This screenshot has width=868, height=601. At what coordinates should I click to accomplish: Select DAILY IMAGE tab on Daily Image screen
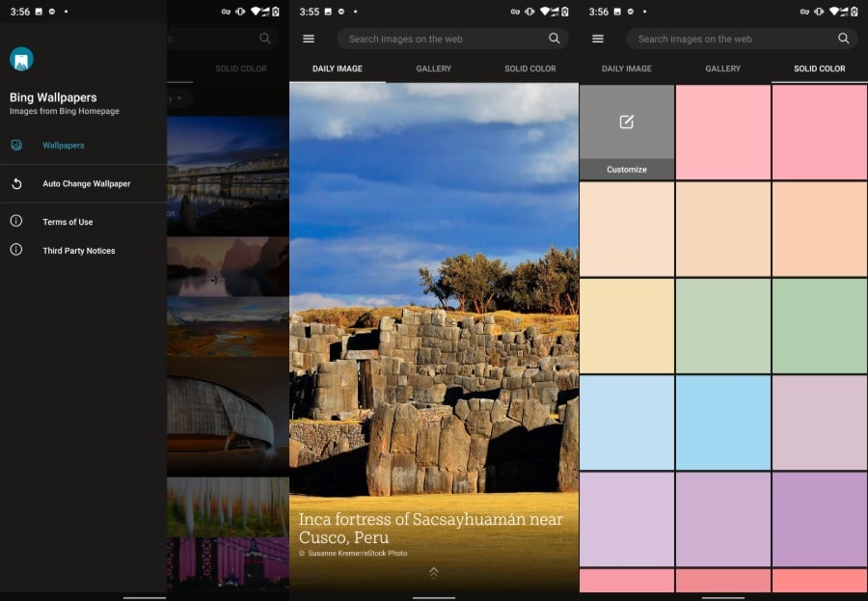point(338,68)
